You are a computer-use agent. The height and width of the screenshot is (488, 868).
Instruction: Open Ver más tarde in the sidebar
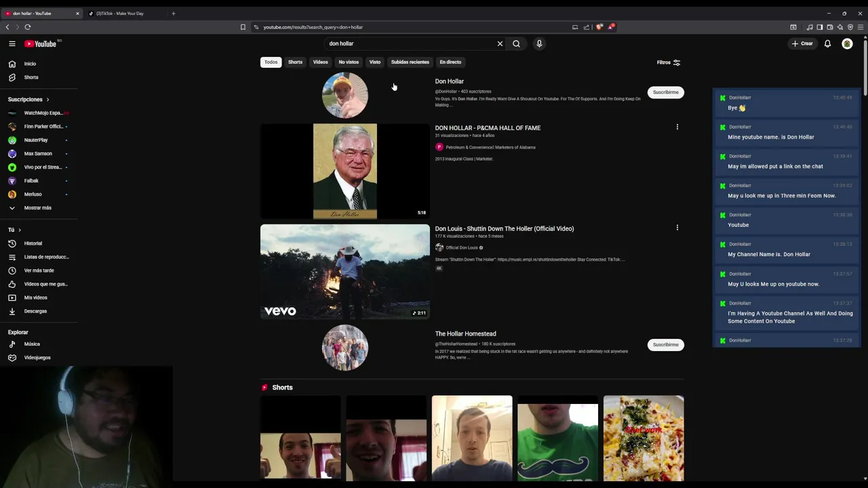39,270
